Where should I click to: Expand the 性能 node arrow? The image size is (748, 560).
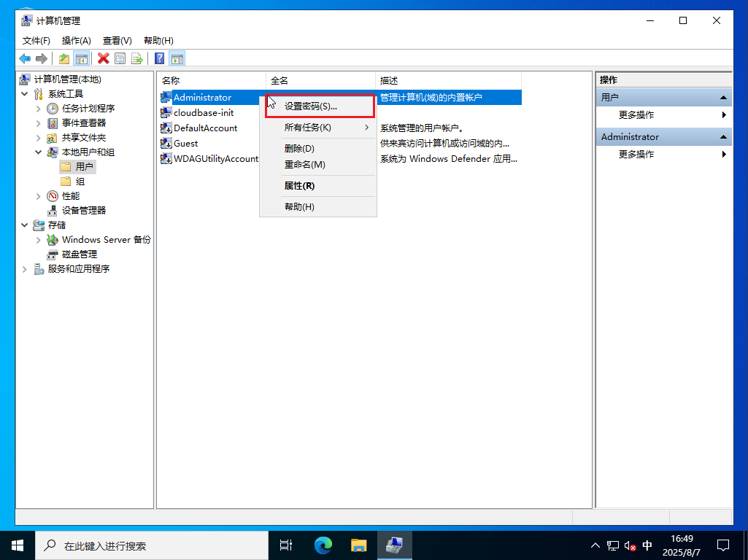click(x=38, y=196)
